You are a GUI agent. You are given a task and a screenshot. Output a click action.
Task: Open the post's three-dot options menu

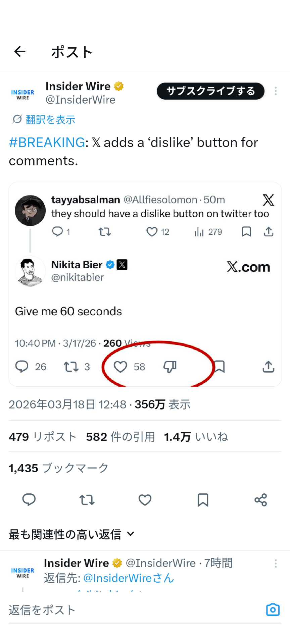276,91
